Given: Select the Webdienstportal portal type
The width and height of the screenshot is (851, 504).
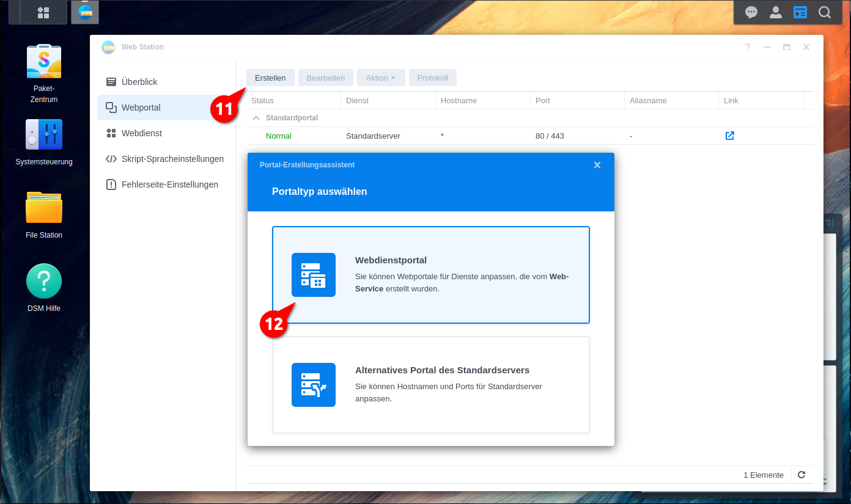Looking at the screenshot, I should click(x=430, y=275).
